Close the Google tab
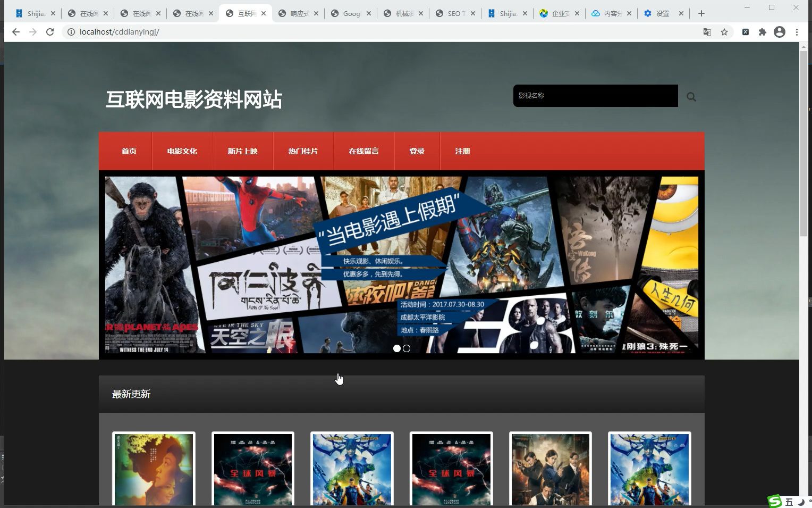This screenshot has width=812, height=508. click(369, 13)
